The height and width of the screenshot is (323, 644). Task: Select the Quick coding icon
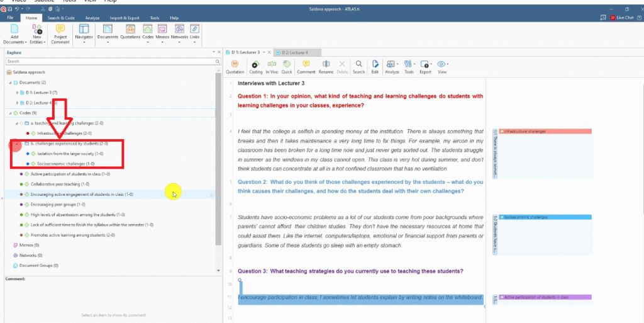tap(287, 66)
